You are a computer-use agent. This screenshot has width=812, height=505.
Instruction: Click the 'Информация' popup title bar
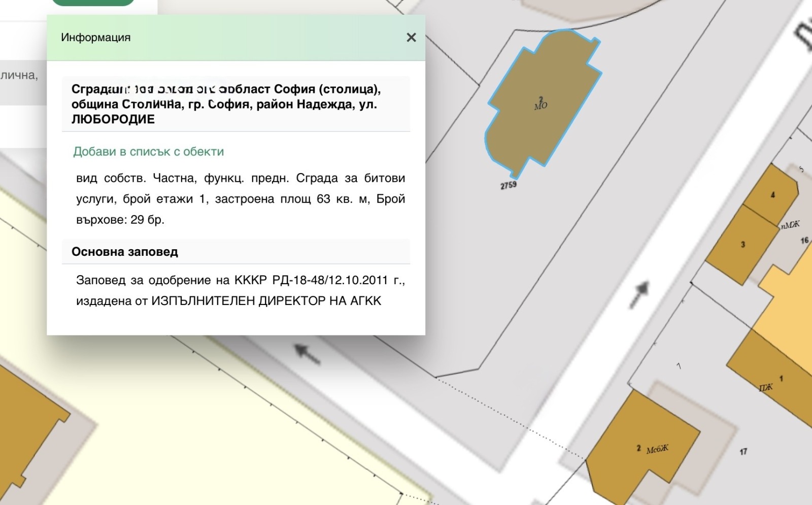click(203, 38)
